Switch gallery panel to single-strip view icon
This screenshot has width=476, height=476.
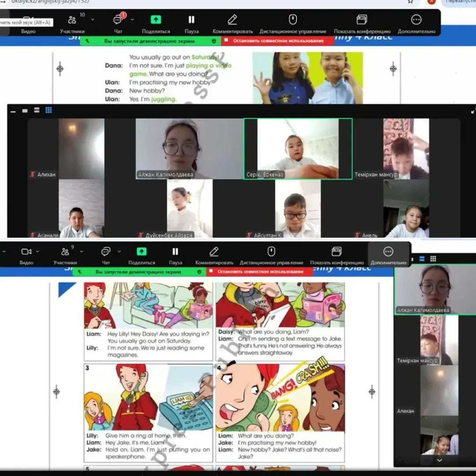tap(25, 111)
